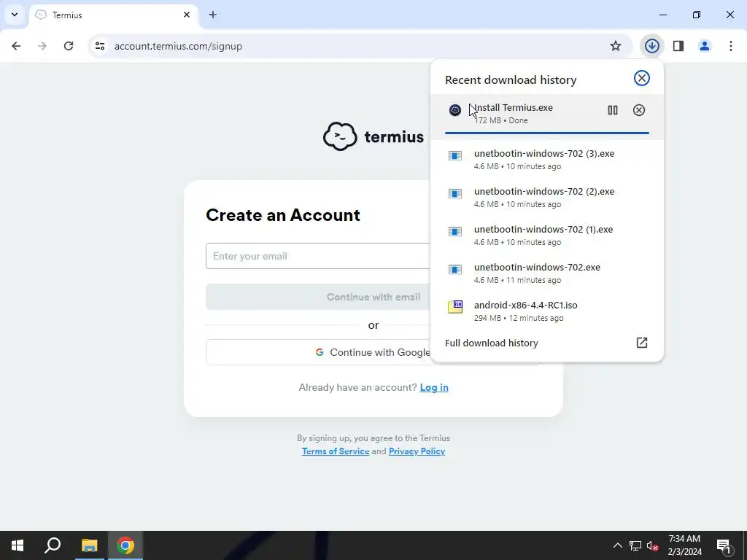
Task: Open the Windows Start menu
Action: click(18, 545)
